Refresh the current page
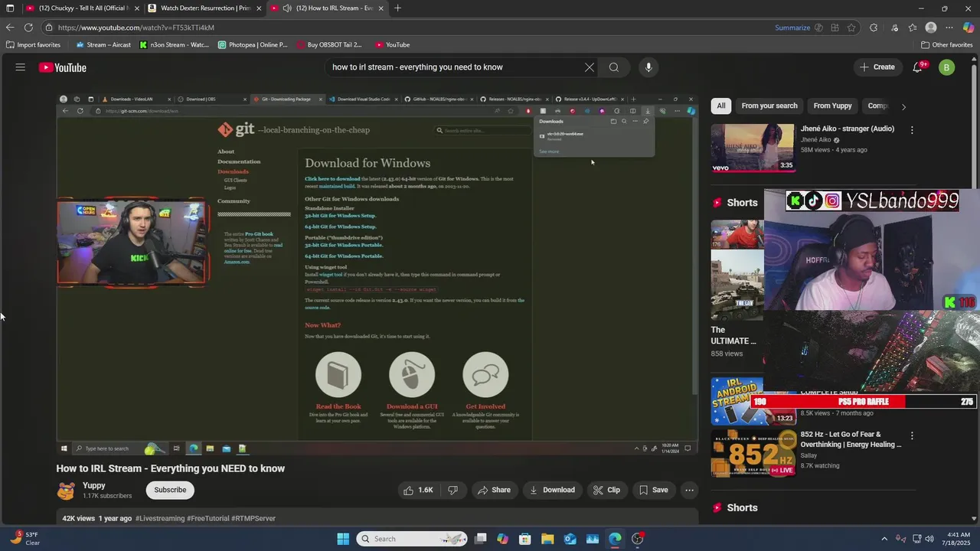 28,28
